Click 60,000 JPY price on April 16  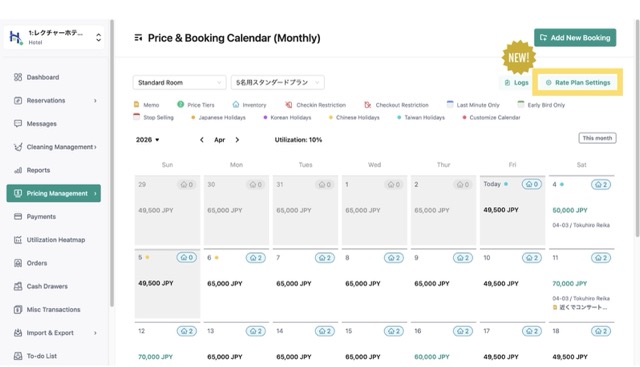point(431,357)
